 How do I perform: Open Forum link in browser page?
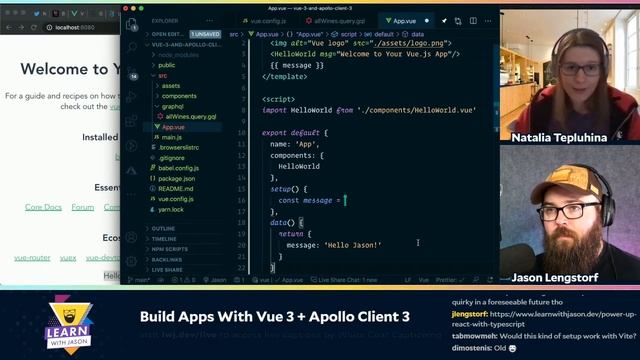[x=83, y=207]
